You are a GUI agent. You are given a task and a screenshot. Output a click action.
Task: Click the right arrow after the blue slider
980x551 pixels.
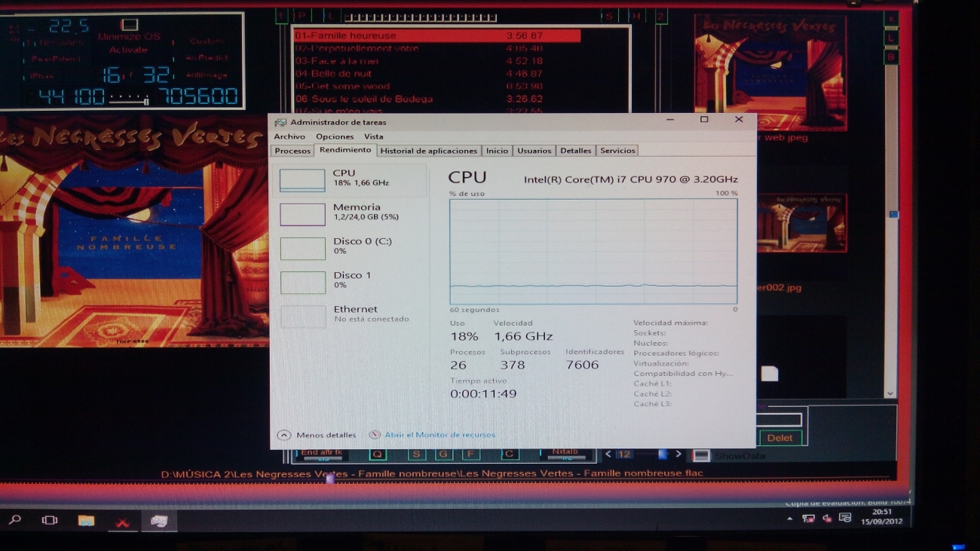click(x=678, y=454)
